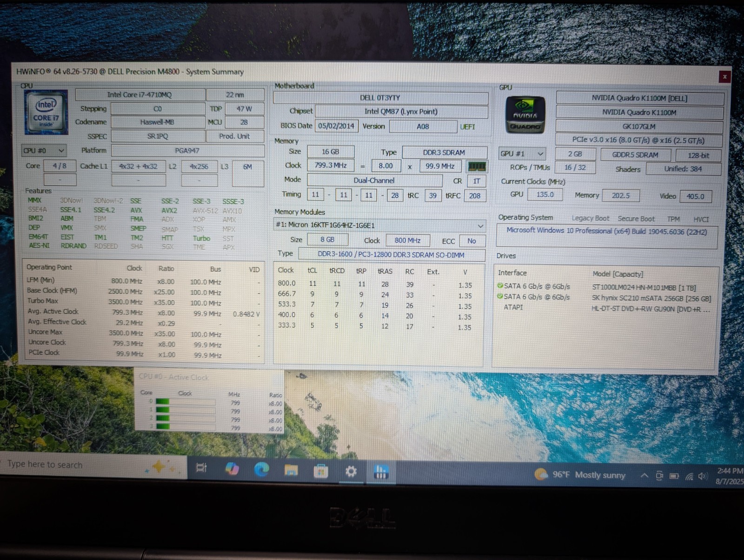744x560 pixels.
Task: Select the SR1PQ SSPEC value
Action: [158, 136]
